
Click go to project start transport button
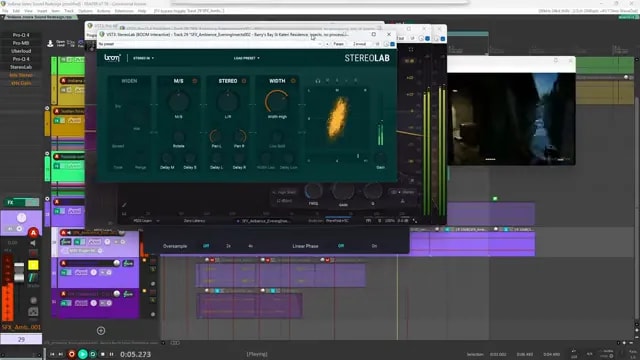point(52,354)
